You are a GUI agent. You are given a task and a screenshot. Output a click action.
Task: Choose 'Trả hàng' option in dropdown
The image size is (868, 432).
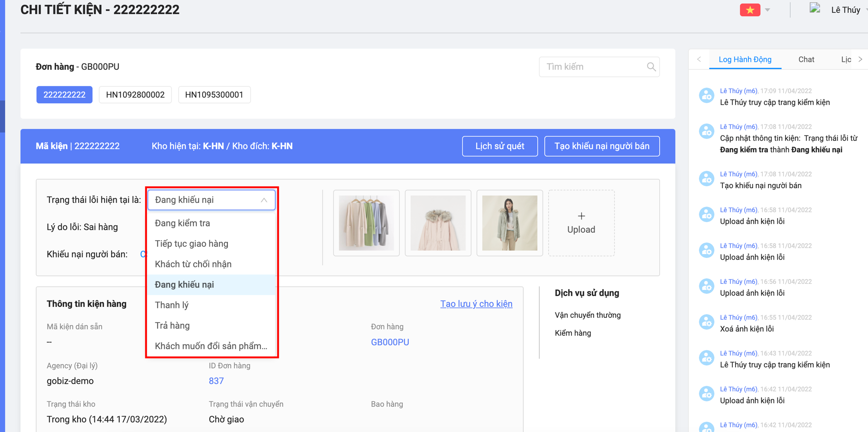(173, 325)
